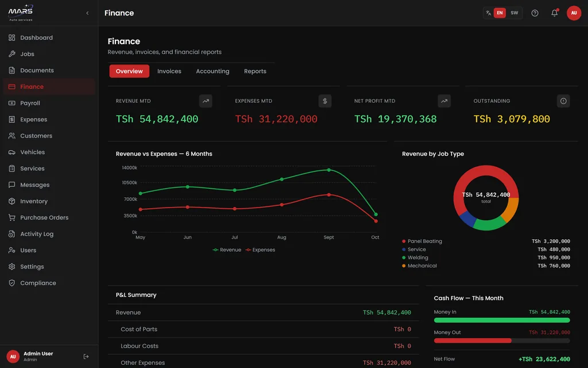Click the Money Out progress bar
The height and width of the screenshot is (368, 588).
[x=502, y=340]
